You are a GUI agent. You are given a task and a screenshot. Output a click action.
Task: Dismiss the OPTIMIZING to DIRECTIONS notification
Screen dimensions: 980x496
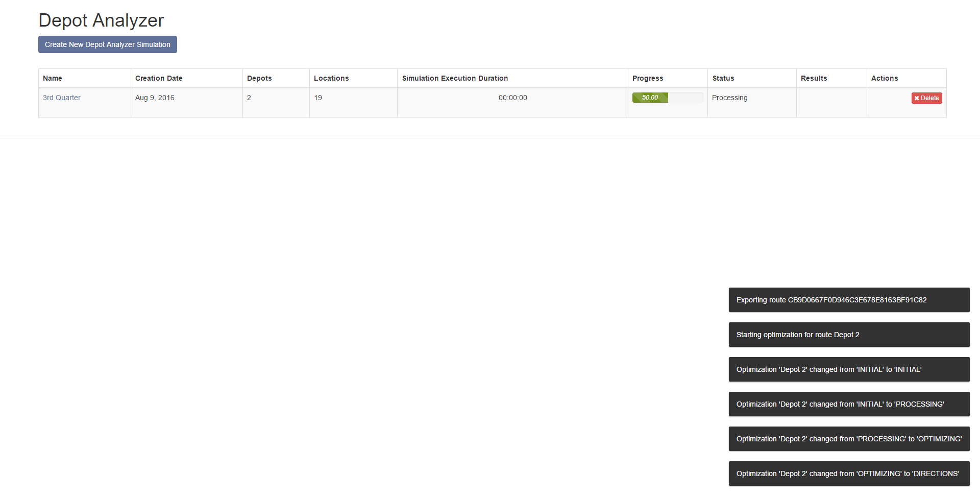tap(848, 474)
